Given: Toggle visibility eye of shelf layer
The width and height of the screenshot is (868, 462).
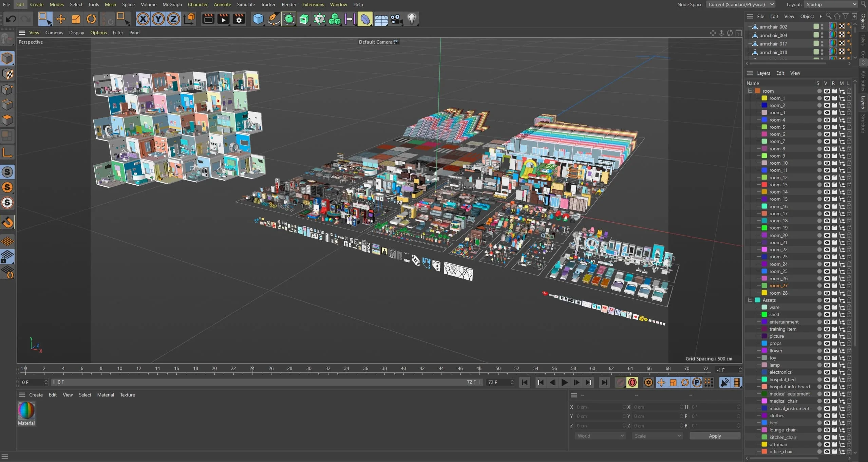Looking at the screenshot, I should click(x=827, y=315).
